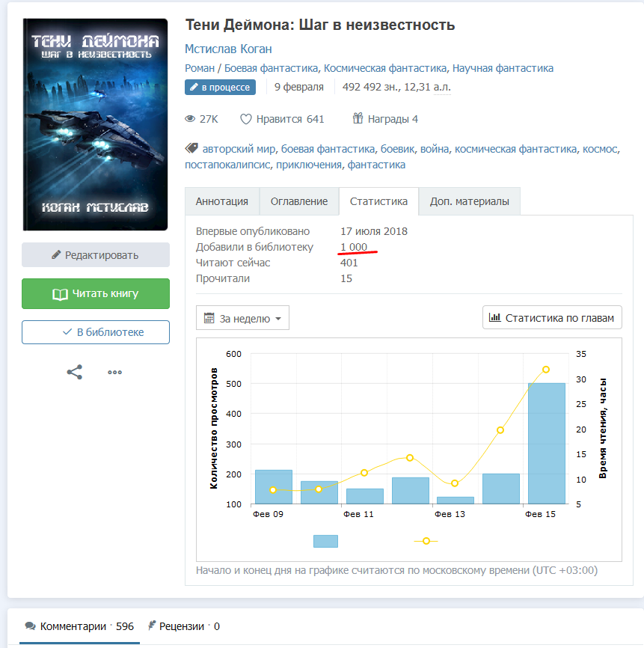Viewport: 644px width, 648px height.
Task: Click the Комментарии speech bubble icon
Action: 30,626
